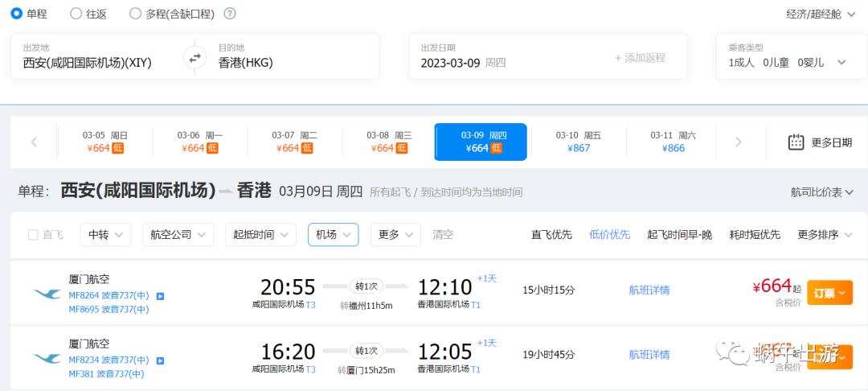Click the ¥664 price on first flight
The image size is (868, 391).
point(772,286)
